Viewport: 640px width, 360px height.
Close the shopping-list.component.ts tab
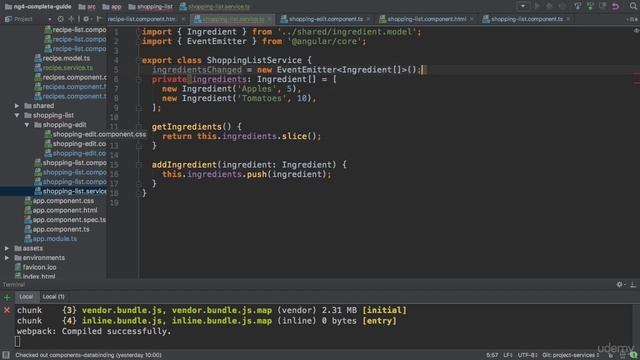pos(568,19)
